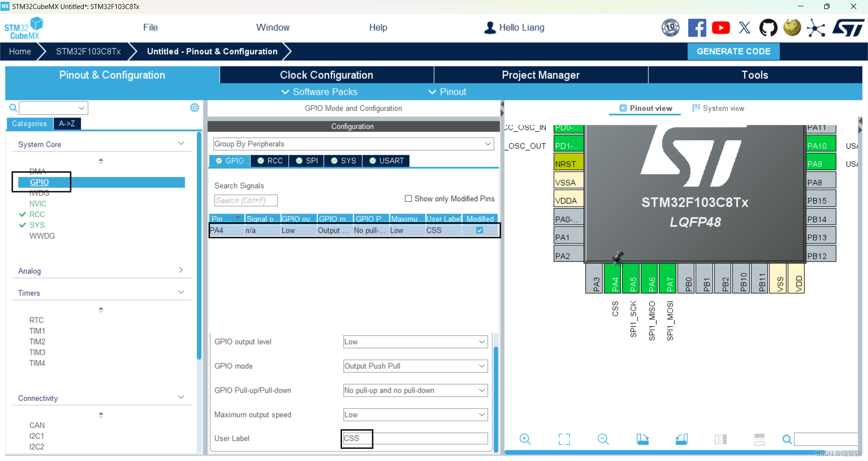Select CAN in Connectivity list

37,425
